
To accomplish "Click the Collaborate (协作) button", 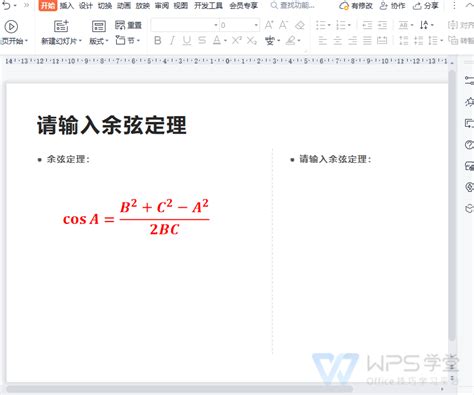I will point(393,6).
